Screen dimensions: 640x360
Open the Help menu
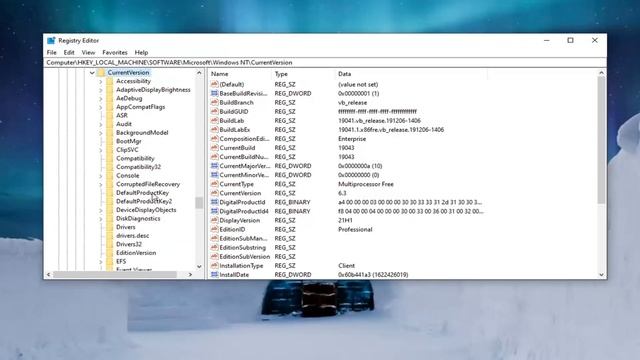click(x=141, y=52)
